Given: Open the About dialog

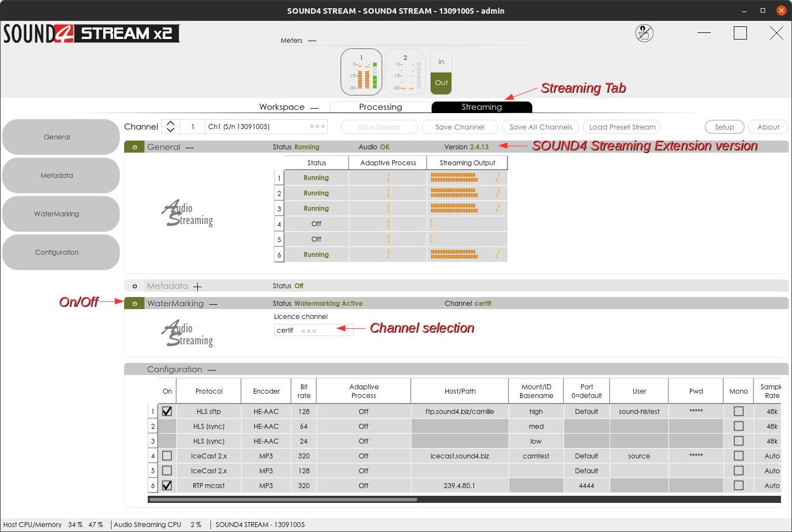Looking at the screenshot, I should tap(768, 127).
